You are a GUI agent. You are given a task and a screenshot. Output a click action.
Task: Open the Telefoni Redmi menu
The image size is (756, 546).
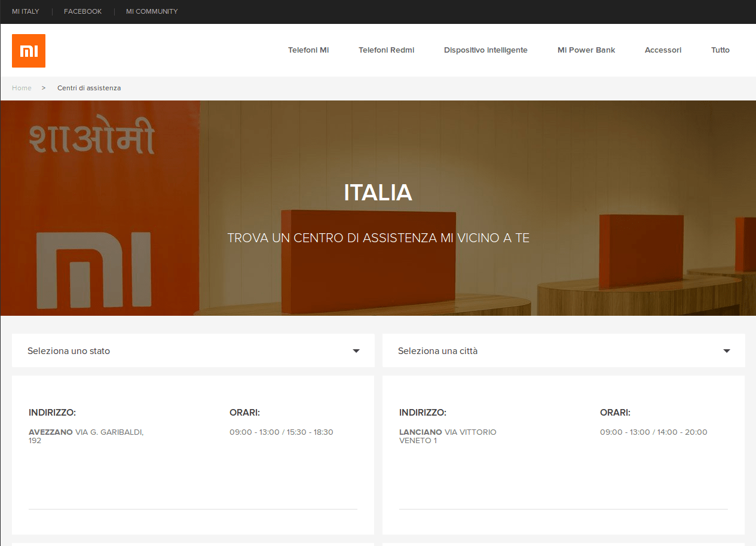pyautogui.click(x=386, y=50)
